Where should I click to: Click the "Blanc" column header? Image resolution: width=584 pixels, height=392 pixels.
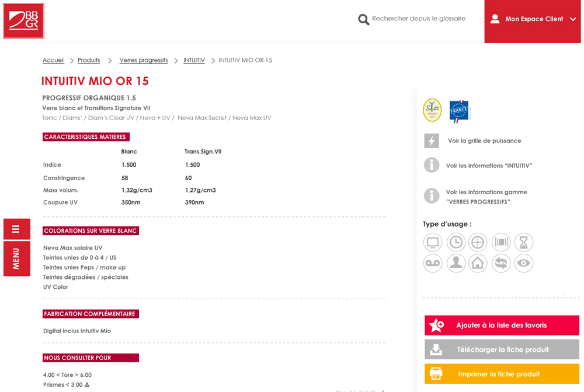[x=129, y=151]
